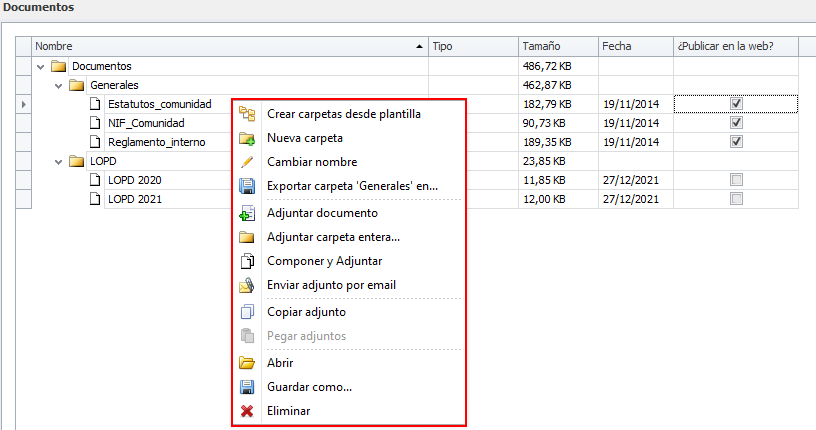Click the LOPD folder icon
The height and width of the screenshot is (430, 816).
[76, 161]
